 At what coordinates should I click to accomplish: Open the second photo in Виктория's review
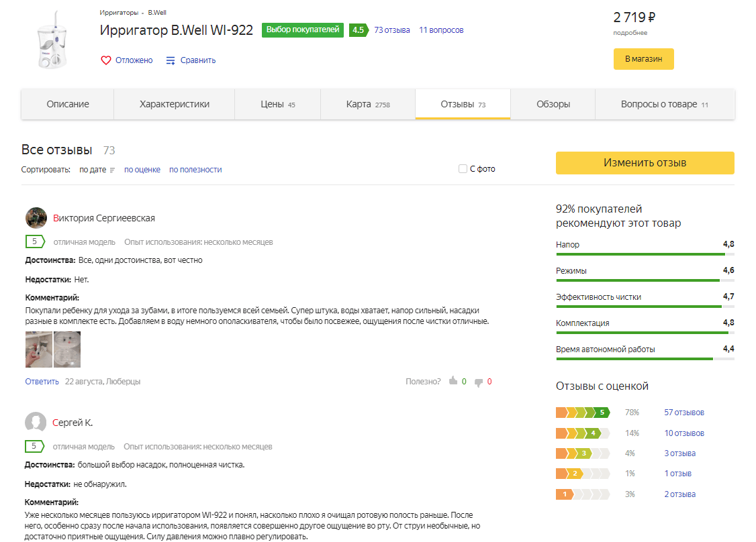pos(67,349)
